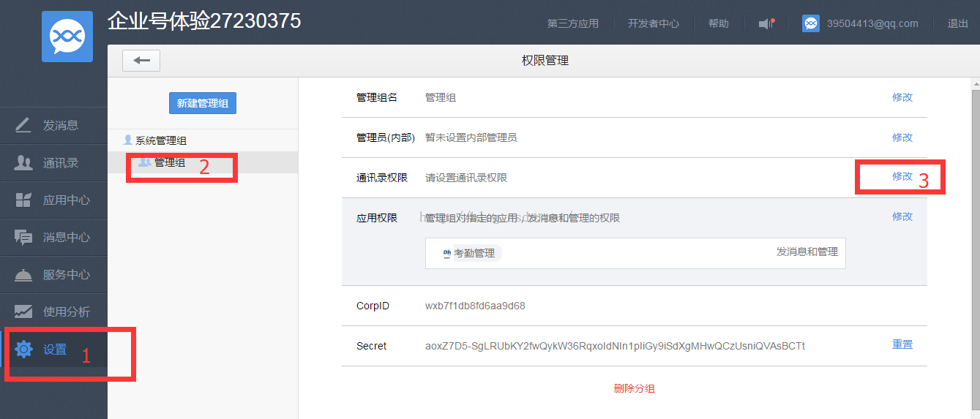Open the 39504413@qq.com account link
Image resolution: width=980 pixels, height=419 pixels.
coord(872,23)
